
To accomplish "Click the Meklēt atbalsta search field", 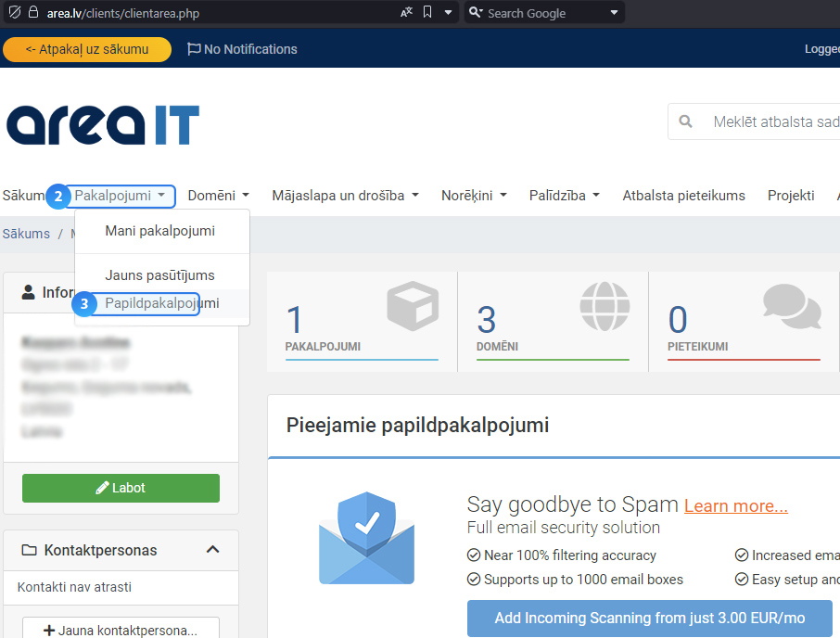I will pos(773,122).
